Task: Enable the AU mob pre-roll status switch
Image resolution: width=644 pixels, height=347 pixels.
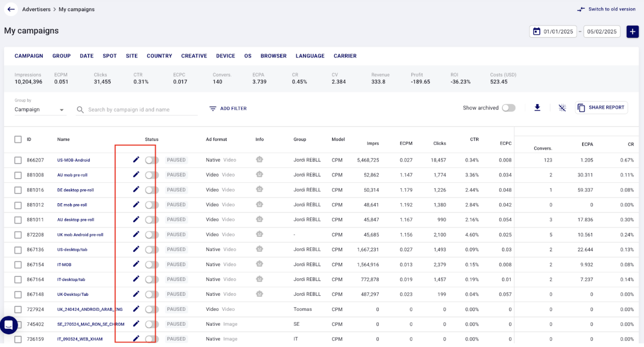Action: [x=152, y=175]
